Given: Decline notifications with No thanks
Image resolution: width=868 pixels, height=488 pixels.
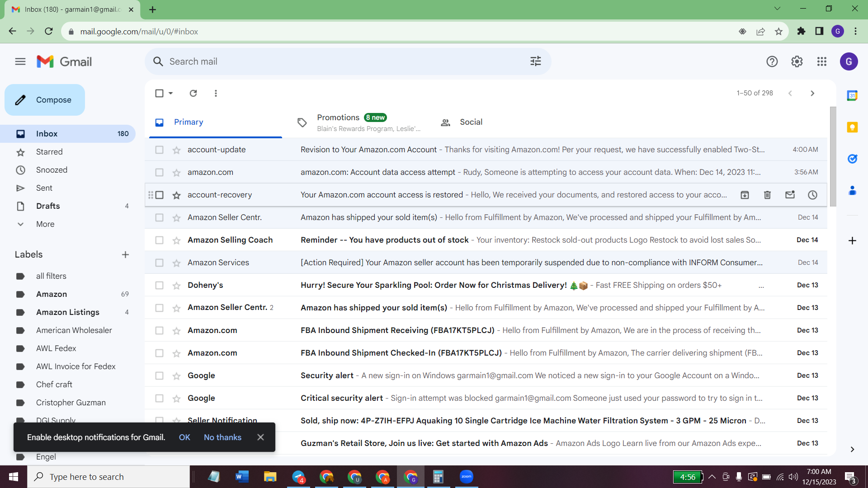Looking at the screenshot, I should point(222,437).
